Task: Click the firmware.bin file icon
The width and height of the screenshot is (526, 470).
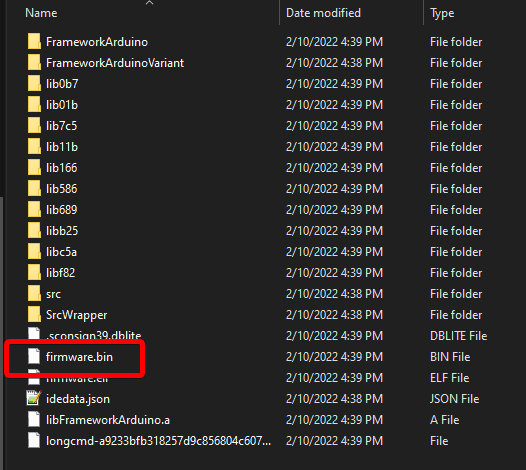Action: pyautogui.click(x=34, y=356)
